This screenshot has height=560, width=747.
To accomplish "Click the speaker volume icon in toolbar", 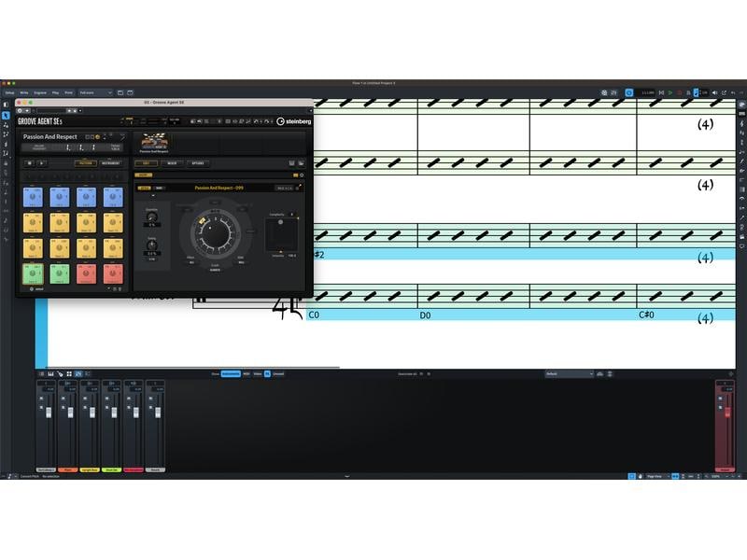I will click(x=714, y=92).
